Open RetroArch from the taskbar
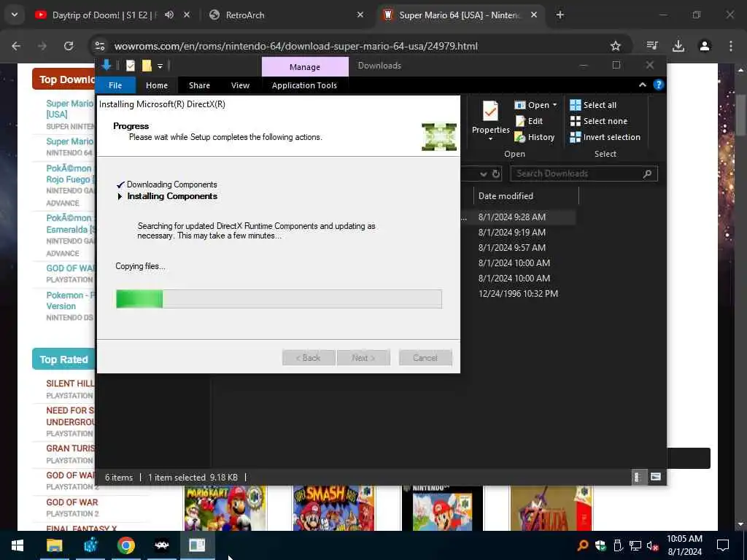The width and height of the screenshot is (747, 560). coord(162,545)
